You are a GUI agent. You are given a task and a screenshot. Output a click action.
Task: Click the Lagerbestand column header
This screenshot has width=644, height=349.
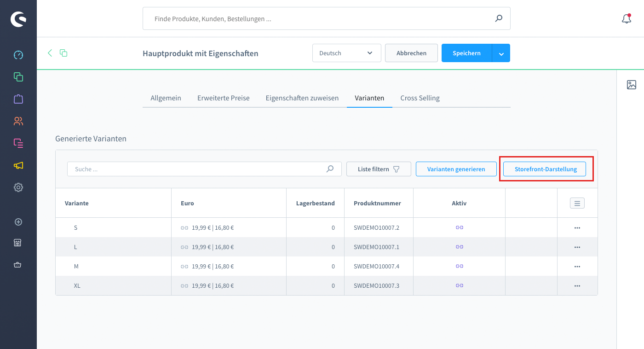(315, 203)
